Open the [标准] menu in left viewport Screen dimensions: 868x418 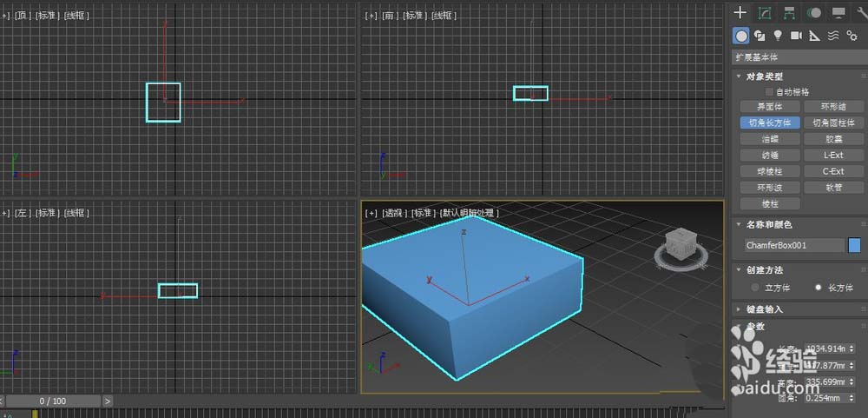pos(48,213)
